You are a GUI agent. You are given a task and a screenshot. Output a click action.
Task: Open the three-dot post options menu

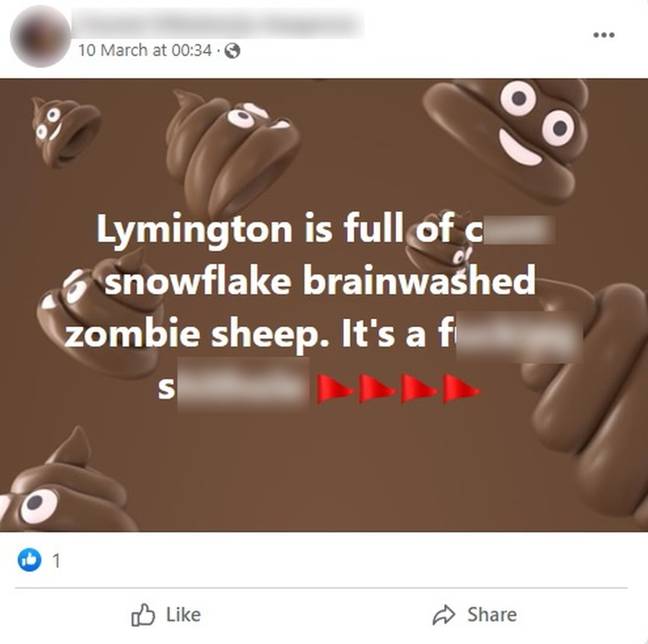coord(604,35)
